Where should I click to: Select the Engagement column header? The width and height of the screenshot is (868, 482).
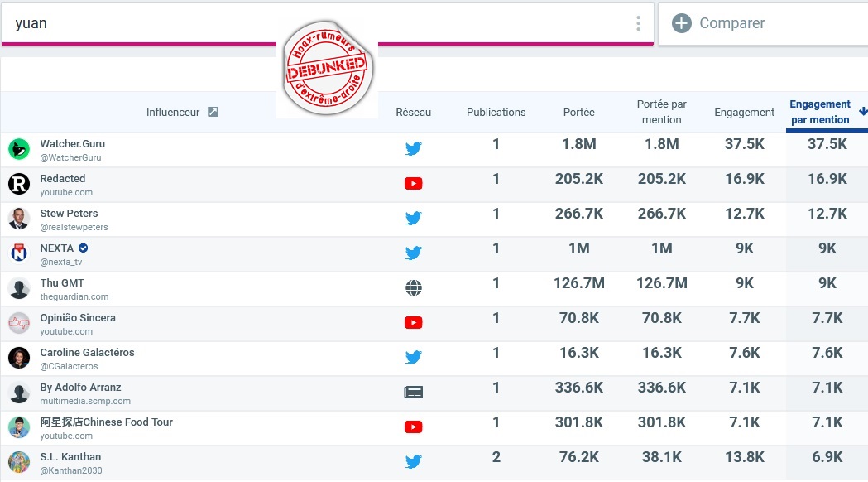(x=744, y=112)
